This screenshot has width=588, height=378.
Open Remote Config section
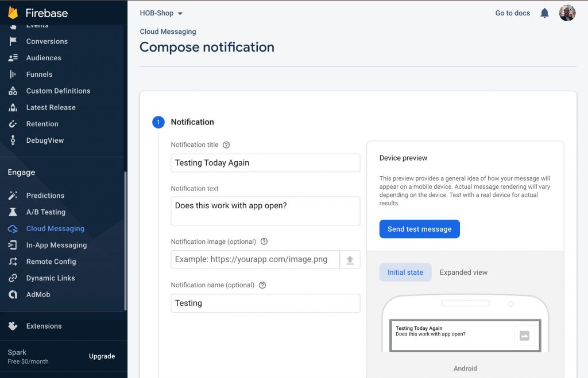(51, 262)
